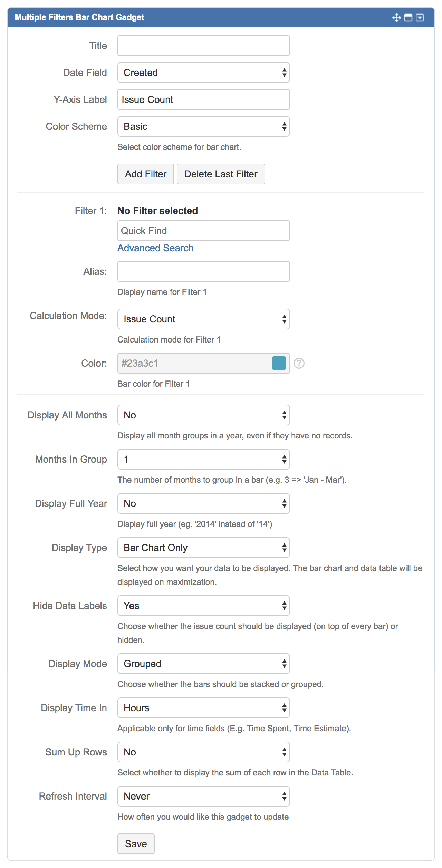Open the Months In Group dropdown
Screen dimensions: 442x868
[203, 459]
